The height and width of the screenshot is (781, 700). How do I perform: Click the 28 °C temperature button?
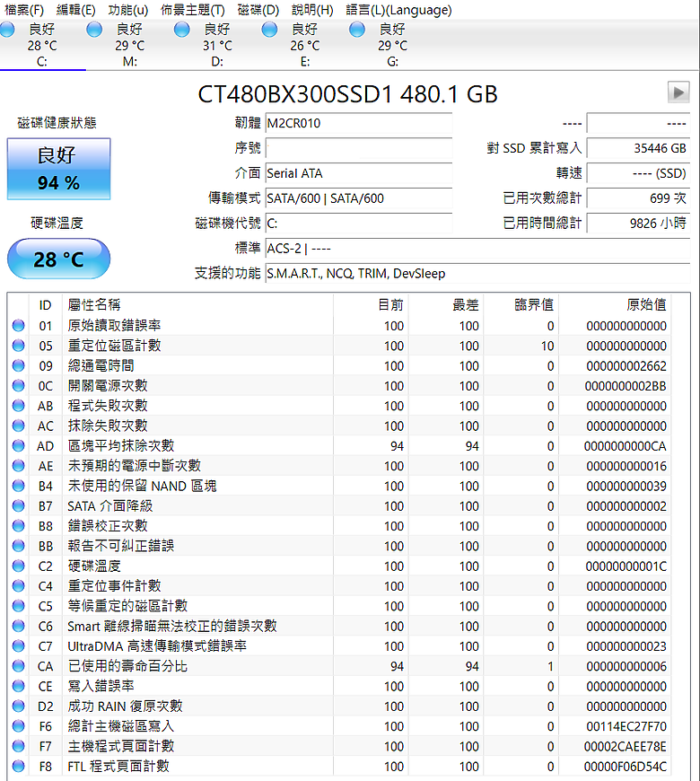(x=58, y=259)
